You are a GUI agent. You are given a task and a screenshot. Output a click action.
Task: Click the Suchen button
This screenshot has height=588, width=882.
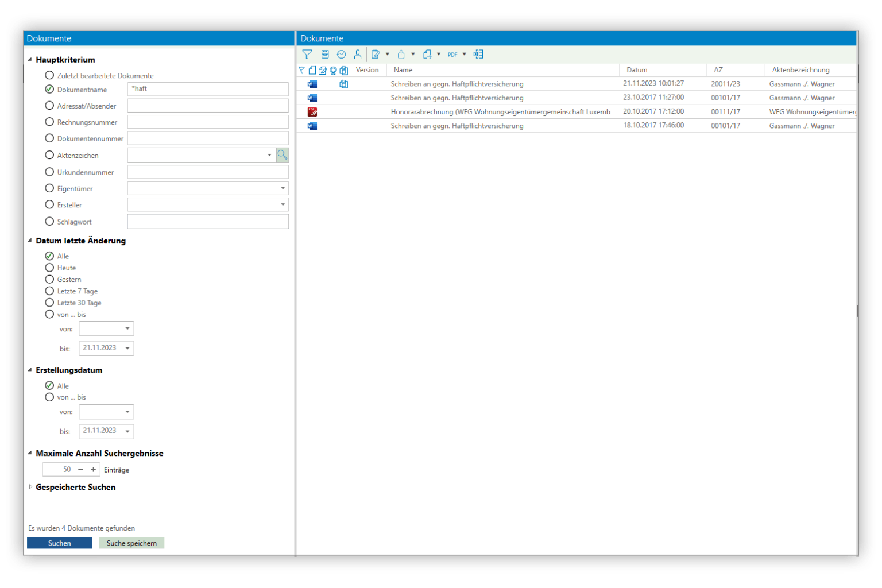tap(60, 543)
